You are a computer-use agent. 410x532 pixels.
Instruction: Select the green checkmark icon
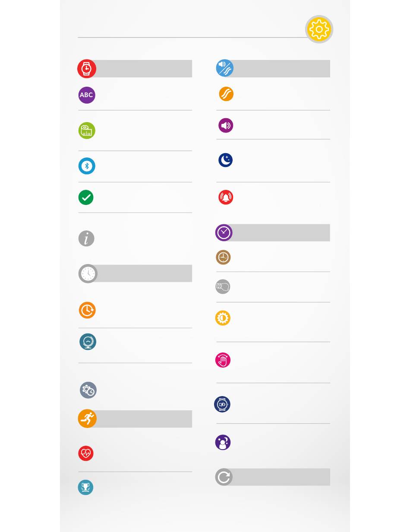click(x=86, y=198)
